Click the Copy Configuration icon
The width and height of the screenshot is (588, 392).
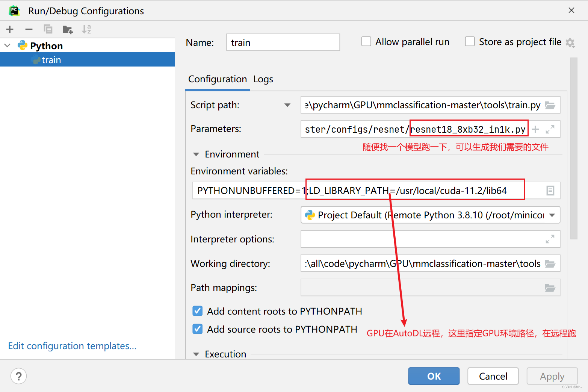pos(48,29)
